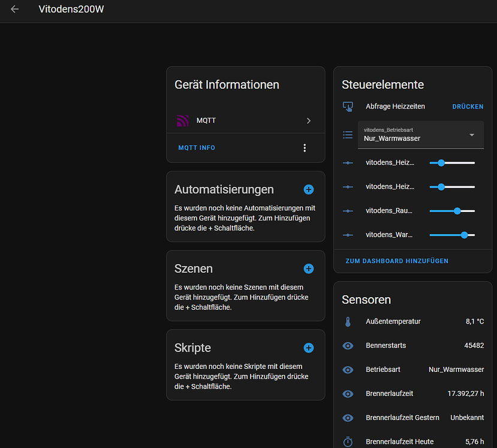
Task: Click the eye icon beside Bennerstarts
Action: pos(348,346)
